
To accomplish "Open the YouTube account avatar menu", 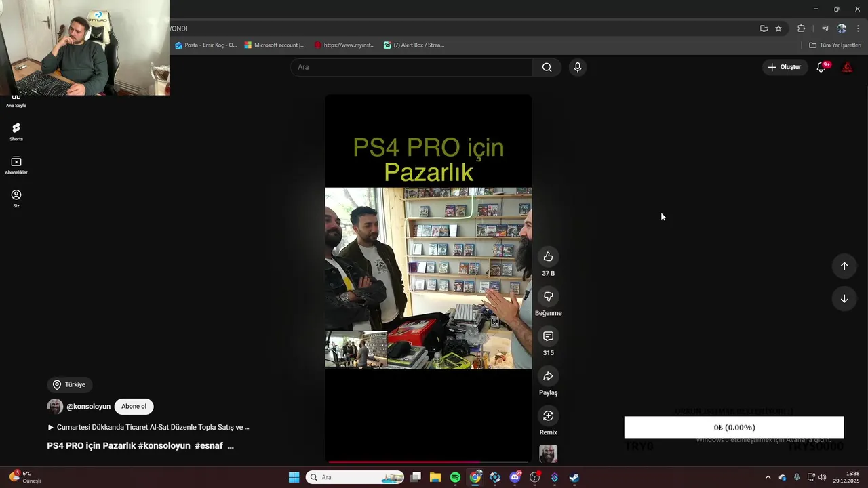I will (x=847, y=67).
